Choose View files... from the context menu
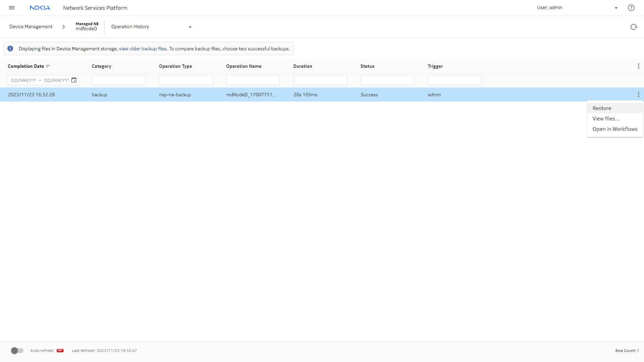644x362 pixels. [x=606, y=119]
